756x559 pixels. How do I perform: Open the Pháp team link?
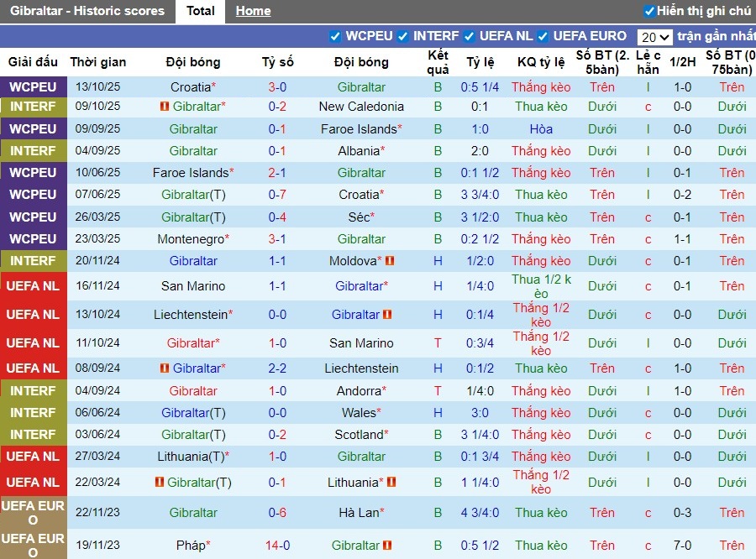(x=190, y=546)
